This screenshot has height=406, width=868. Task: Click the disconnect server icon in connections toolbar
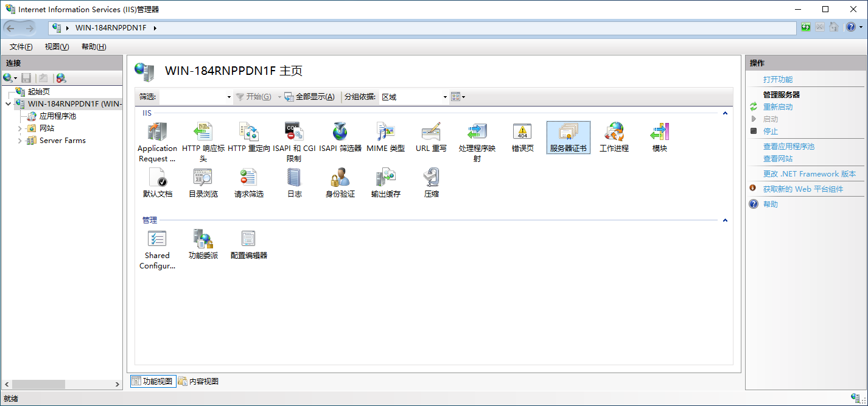pyautogui.click(x=61, y=78)
